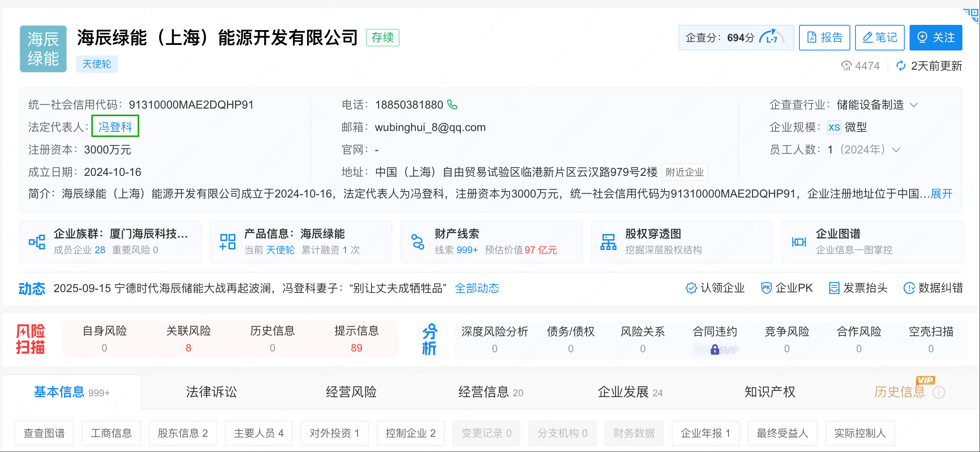
Task: Click 预估价值 97 亿元 text
Action: 521,250
